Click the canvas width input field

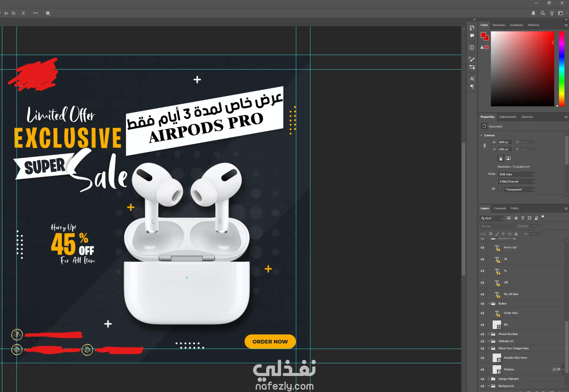click(504, 142)
